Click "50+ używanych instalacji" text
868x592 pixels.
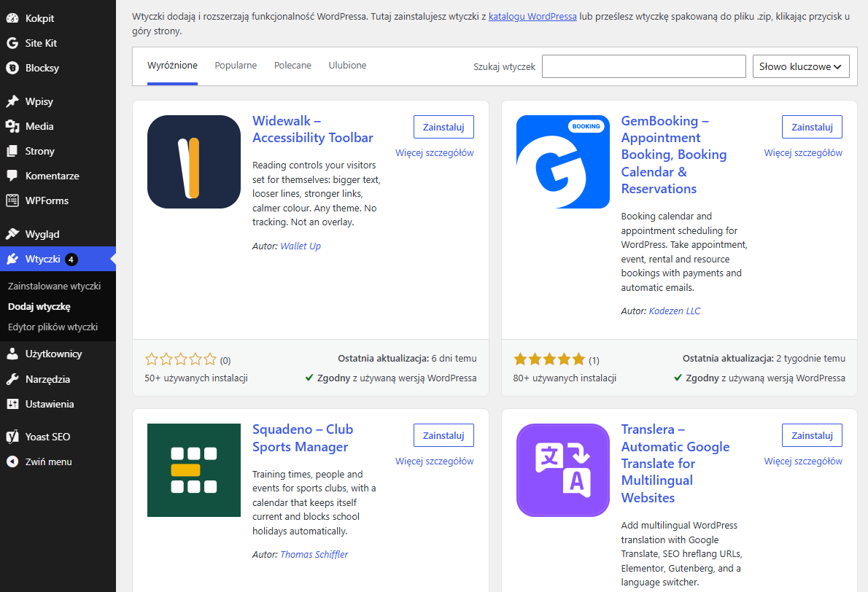196,378
